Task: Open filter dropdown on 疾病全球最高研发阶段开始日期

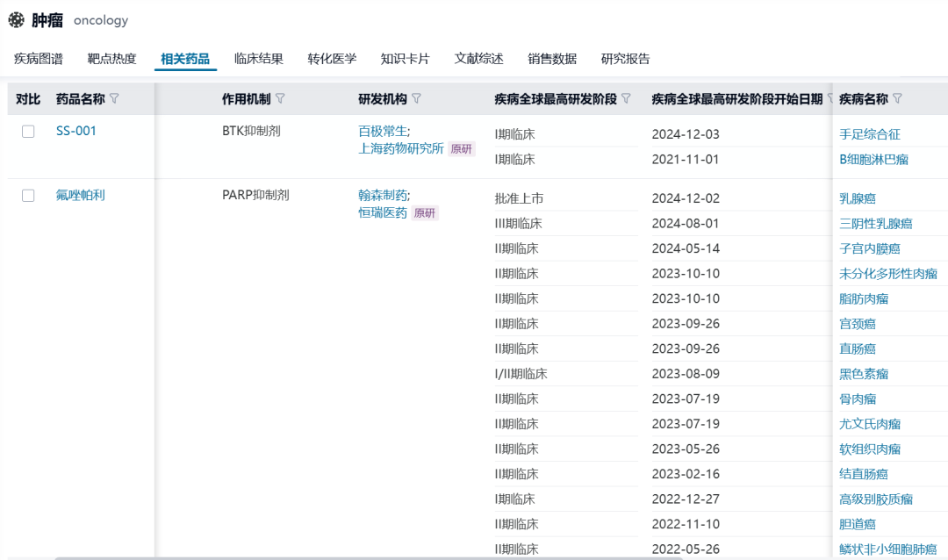Action: 830,99
